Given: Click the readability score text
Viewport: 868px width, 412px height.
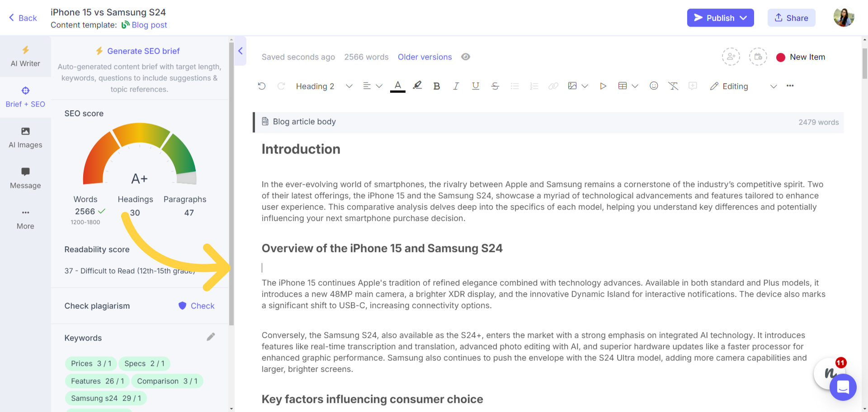Looking at the screenshot, I should [130, 271].
